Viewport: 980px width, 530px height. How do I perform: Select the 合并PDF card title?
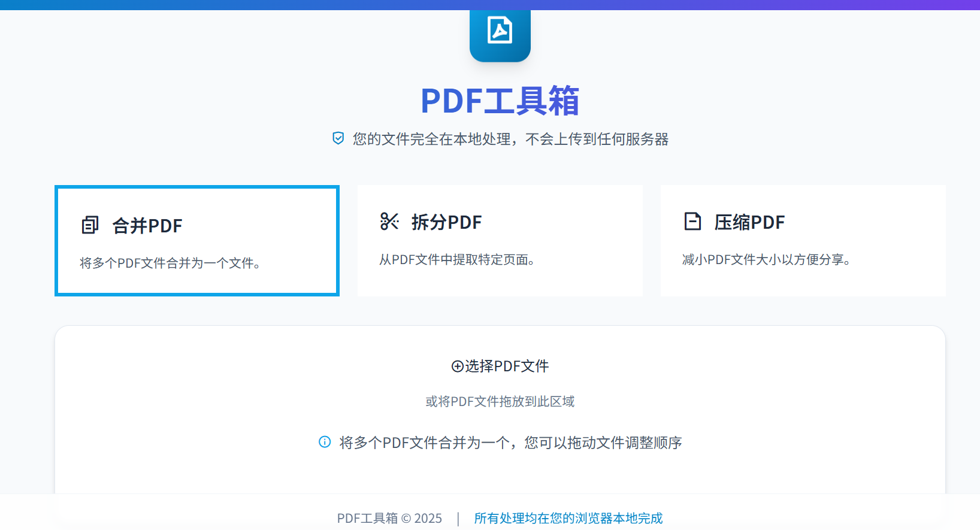point(147,226)
